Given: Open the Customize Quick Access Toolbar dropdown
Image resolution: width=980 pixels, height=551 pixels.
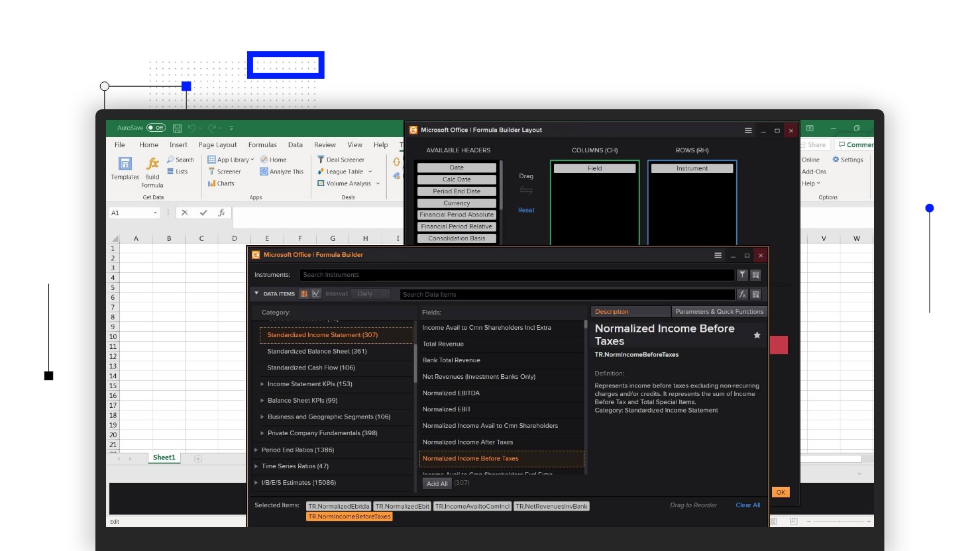Looking at the screenshot, I should pyautogui.click(x=231, y=128).
